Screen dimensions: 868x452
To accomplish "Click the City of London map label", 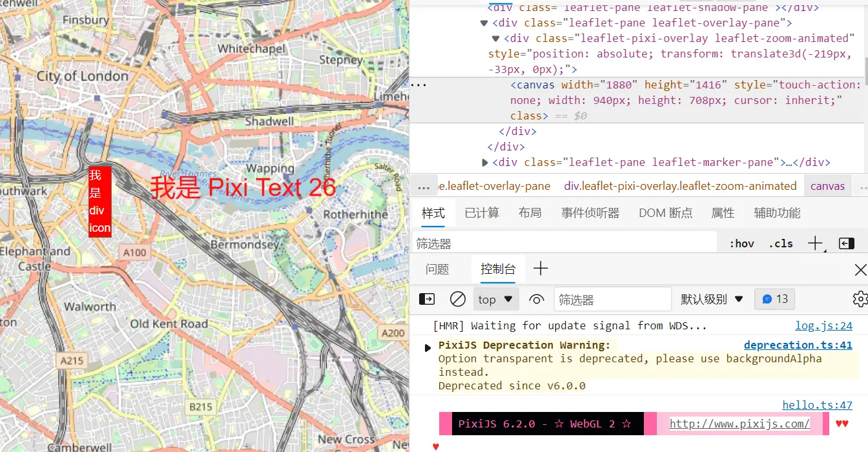I will [83, 76].
